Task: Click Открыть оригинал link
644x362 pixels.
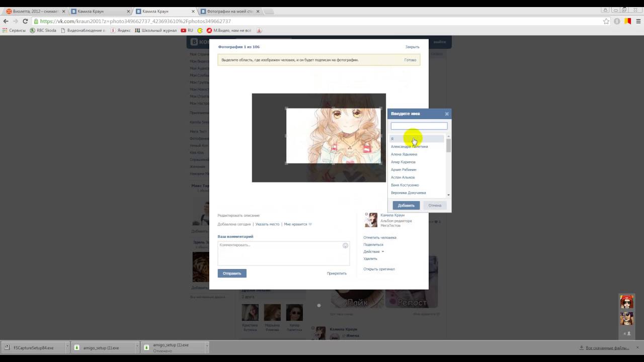Action: click(x=379, y=269)
